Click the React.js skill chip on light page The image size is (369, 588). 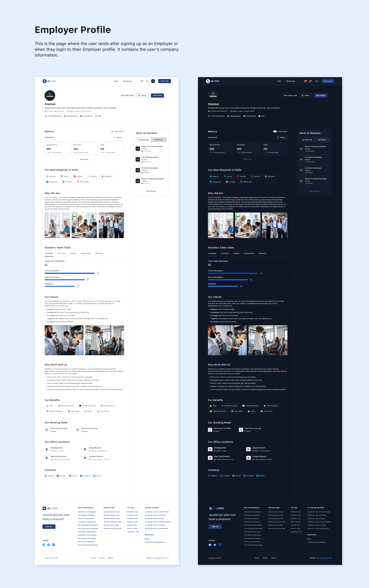(x=51, y=176)
